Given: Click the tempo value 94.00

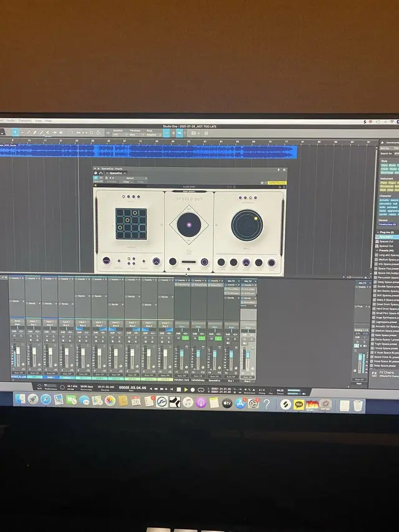Looking at the screenshot, I should tap(281, 390).
